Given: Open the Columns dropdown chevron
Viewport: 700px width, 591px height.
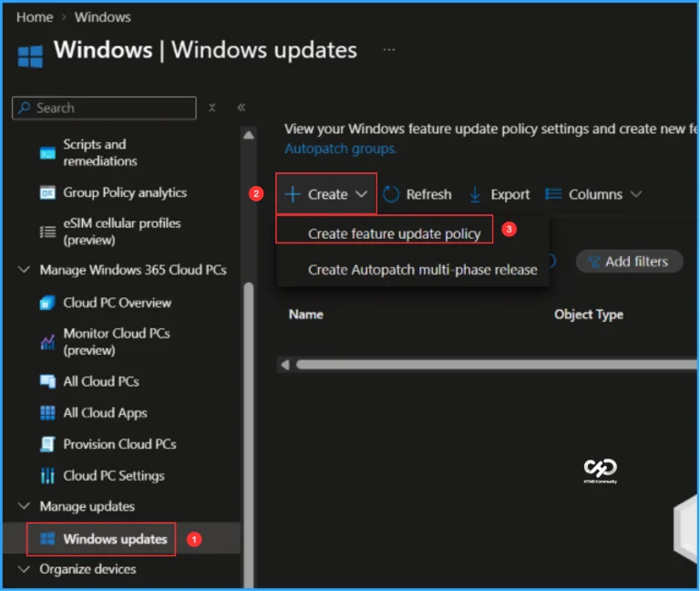Looking at the screenshot, I should (x=635, y=194).
